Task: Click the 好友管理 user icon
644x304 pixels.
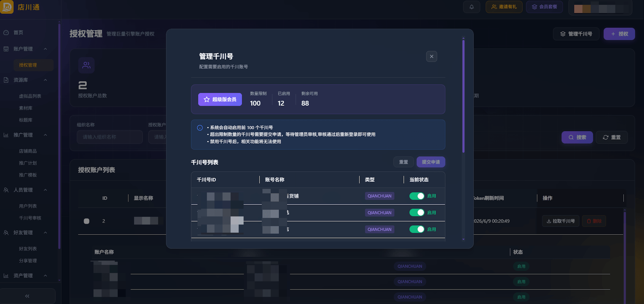Action: pos(6,233)
